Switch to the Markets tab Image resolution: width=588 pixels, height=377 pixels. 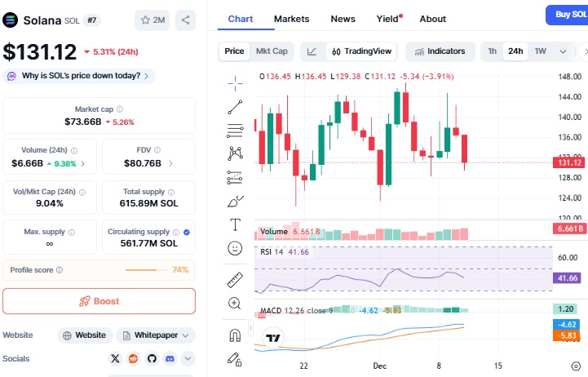[x=291, y=19]
